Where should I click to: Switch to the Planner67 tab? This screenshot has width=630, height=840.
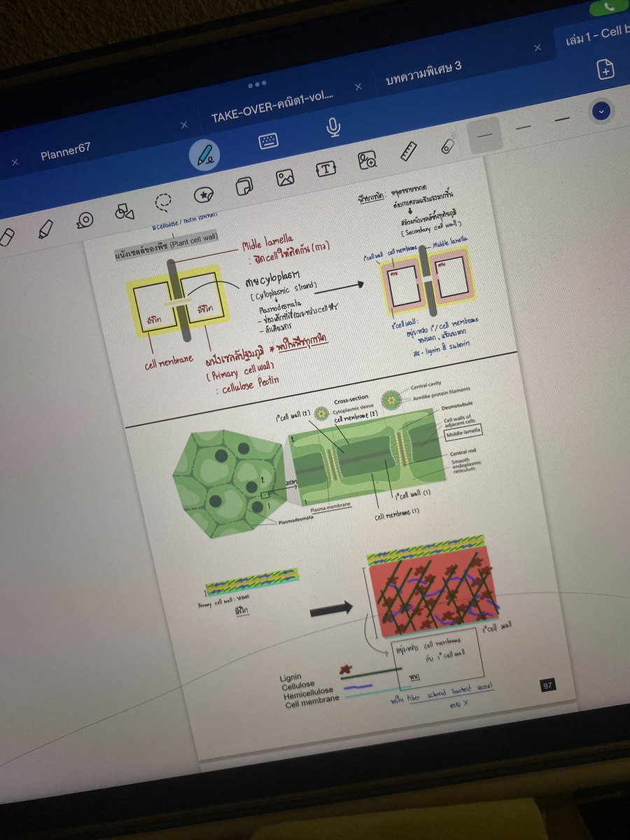(65, 152)
